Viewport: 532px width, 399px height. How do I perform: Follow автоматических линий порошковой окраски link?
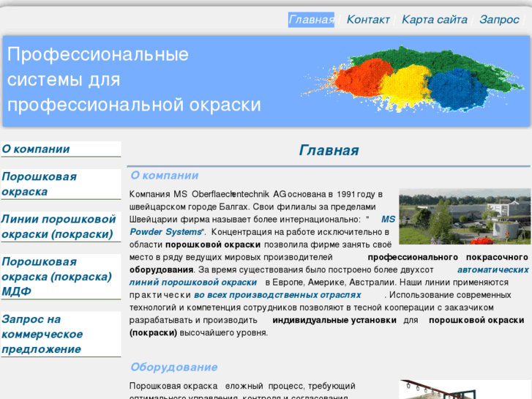193,283
